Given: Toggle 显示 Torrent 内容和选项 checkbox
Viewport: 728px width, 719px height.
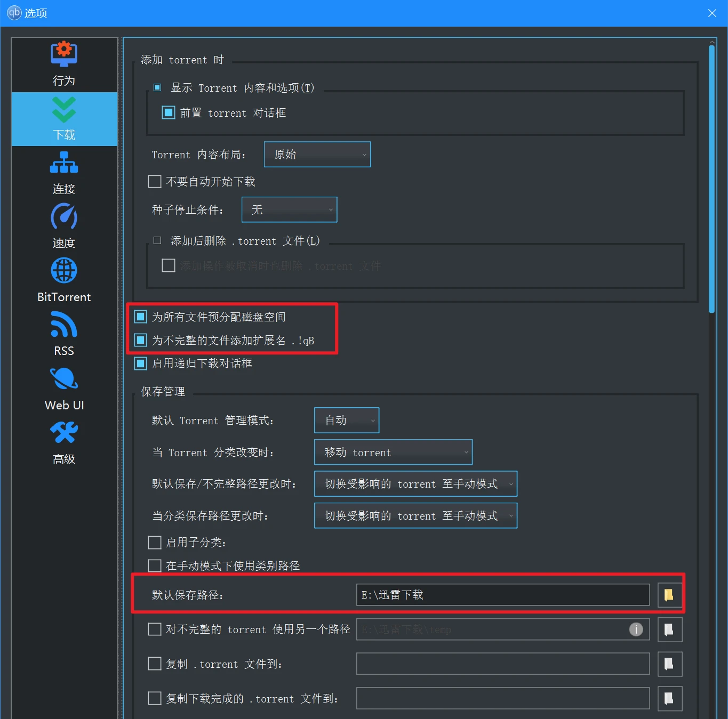Looking at the screenshot, I should 157,87.
